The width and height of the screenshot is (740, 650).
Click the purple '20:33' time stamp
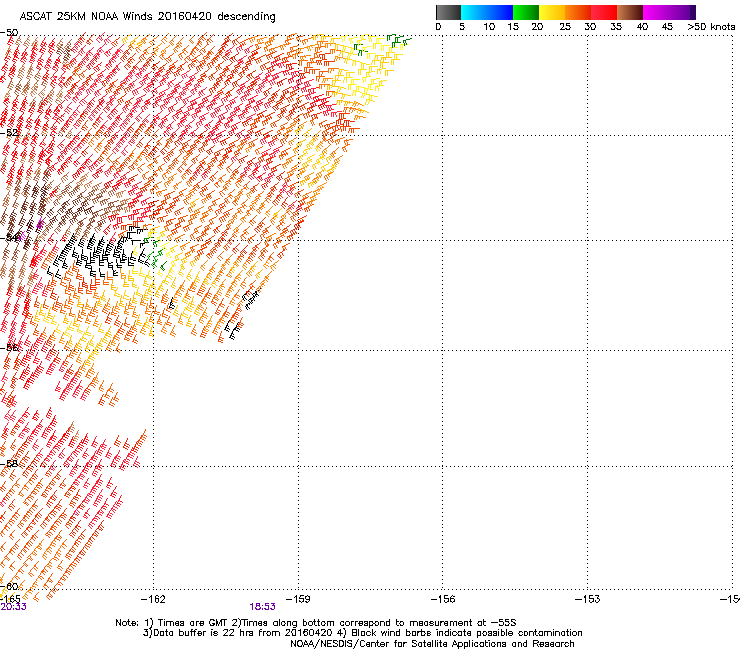point(13,607)
